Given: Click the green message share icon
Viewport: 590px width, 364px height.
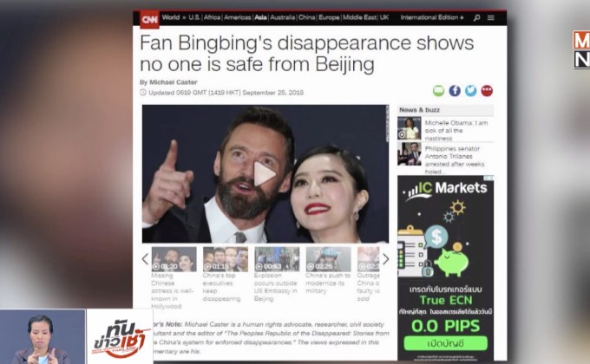Looking at the screenshot, I should tap(438, 91).
